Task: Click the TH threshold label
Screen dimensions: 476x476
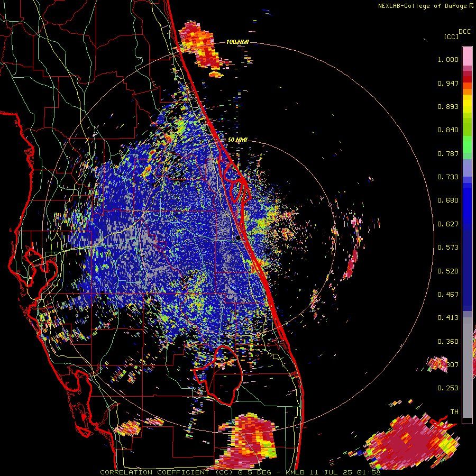Action: 454,412
